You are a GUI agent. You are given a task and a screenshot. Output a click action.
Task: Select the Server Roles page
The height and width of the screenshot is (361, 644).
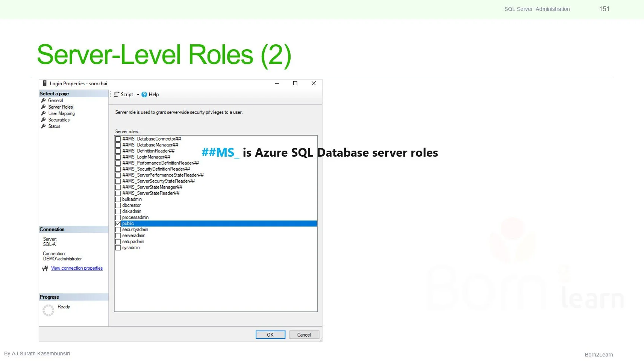[x=61, y=107]
